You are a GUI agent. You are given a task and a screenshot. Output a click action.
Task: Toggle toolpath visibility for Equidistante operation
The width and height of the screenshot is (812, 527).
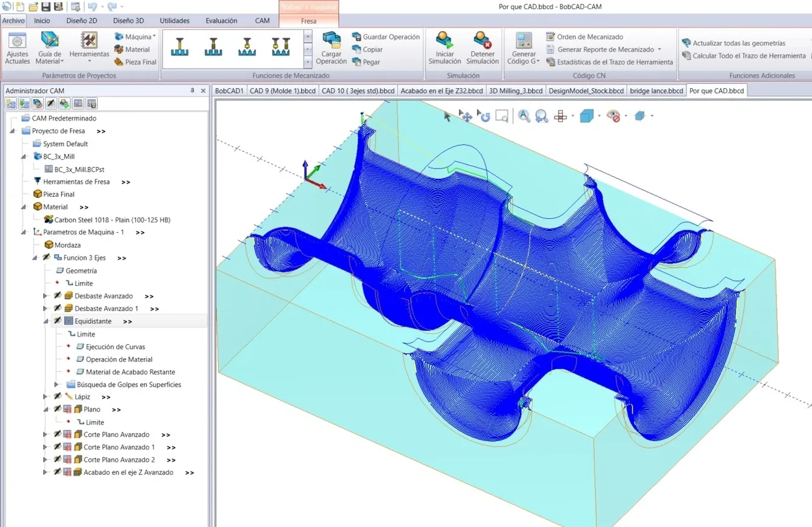click(58, 321)
